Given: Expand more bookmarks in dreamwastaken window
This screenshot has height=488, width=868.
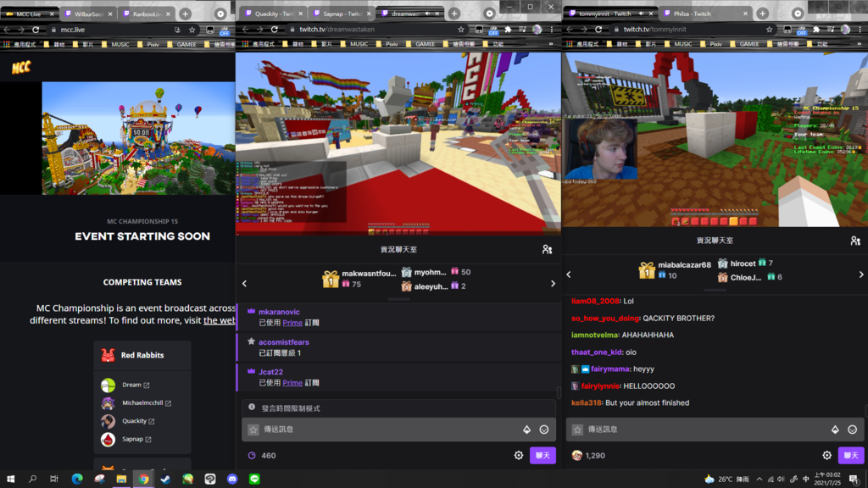Looking at the screenshot, I should [x=551, y=44].
